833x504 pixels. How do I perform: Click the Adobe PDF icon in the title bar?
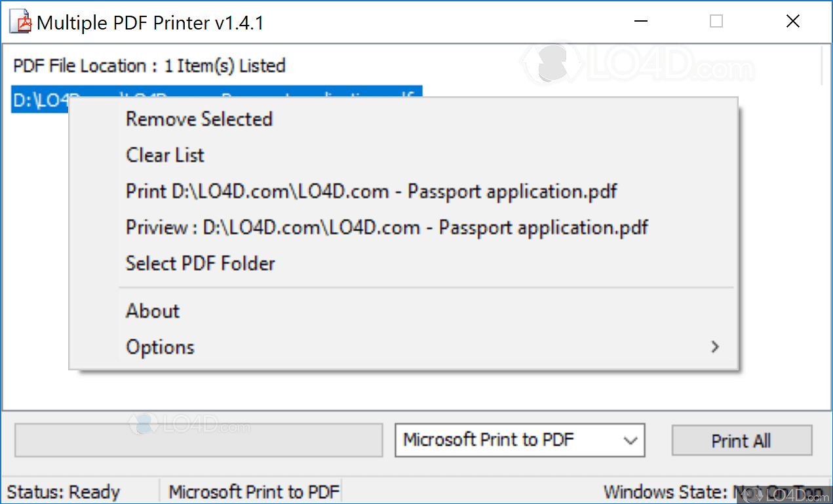click(x=19, y=21)
